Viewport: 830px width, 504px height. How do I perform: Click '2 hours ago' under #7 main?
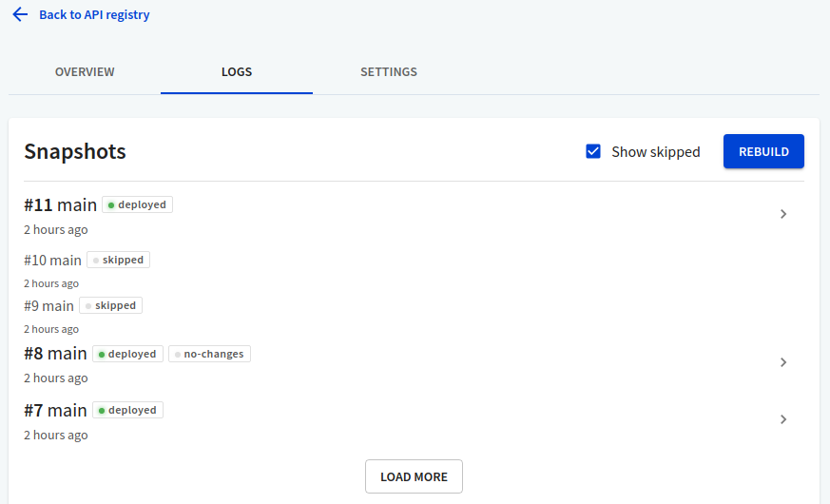pos(55,436)
